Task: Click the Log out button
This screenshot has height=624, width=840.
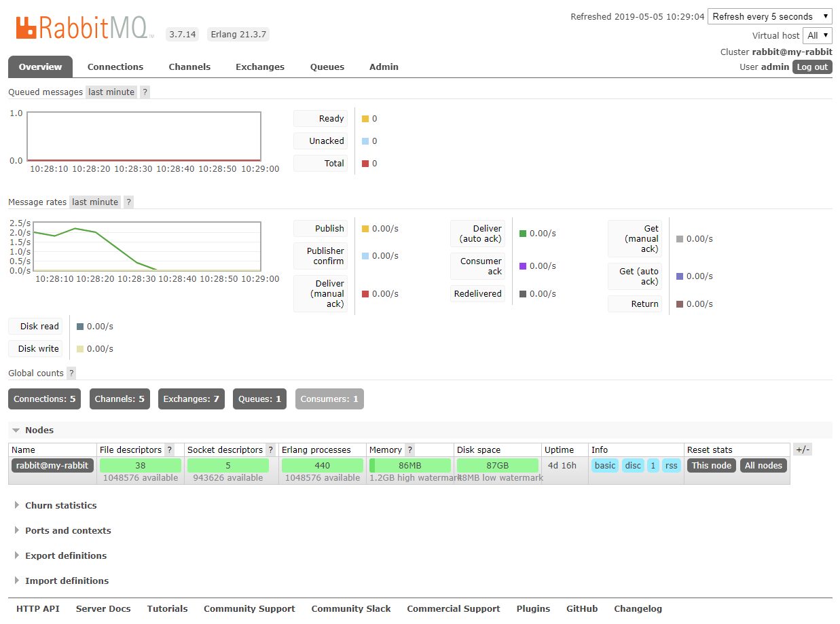Action: tap(812, 67)
